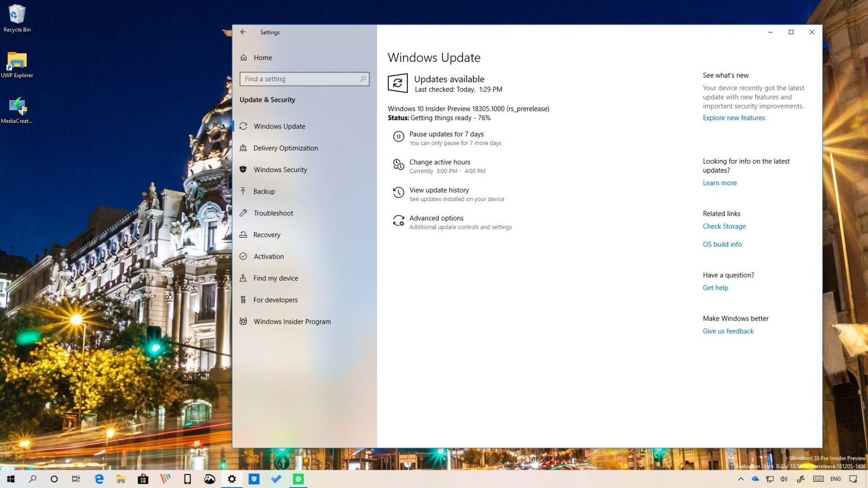Open Microsoft Edge from the taskbar
Viewport: 868px width, 488px height.
tap(99, 479)
